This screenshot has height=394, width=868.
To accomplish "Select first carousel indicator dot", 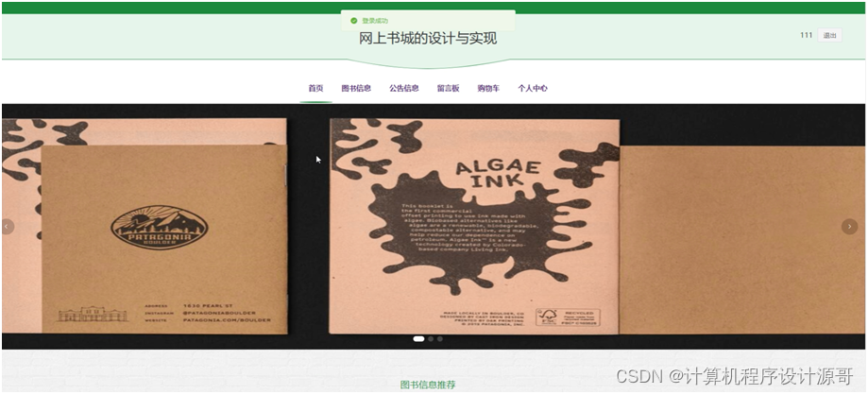I will (418, 338).
